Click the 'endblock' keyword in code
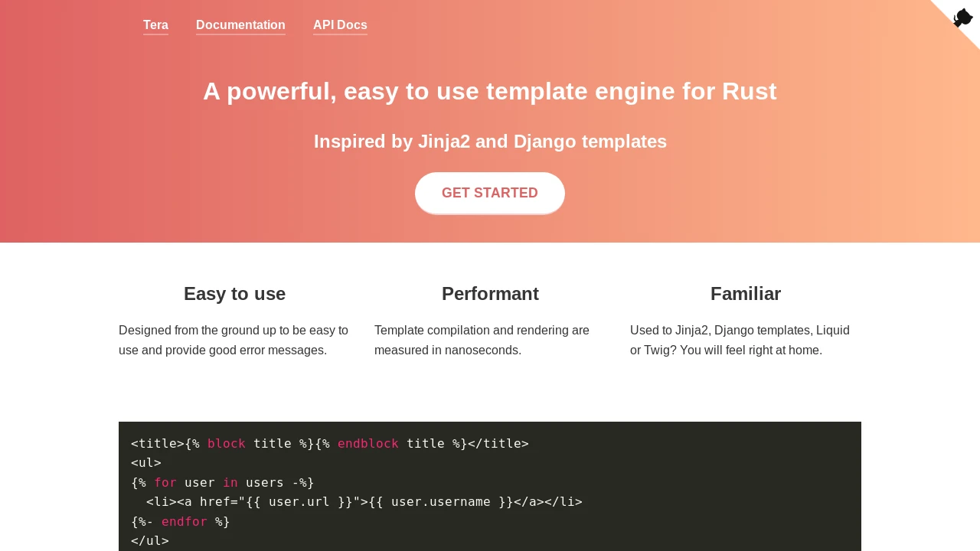 click(x=368, y=444)
